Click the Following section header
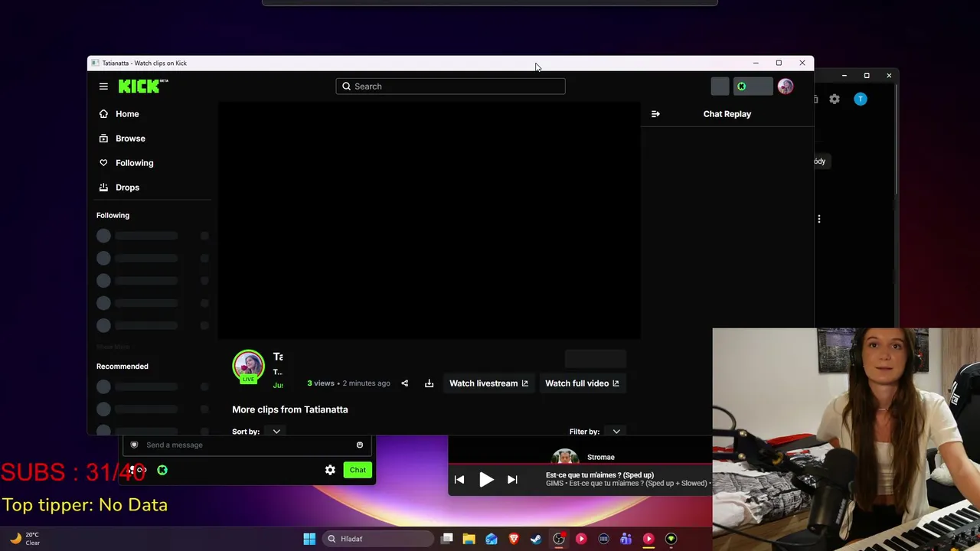Viewport: 980px width, 551px height. pos(113,216)
